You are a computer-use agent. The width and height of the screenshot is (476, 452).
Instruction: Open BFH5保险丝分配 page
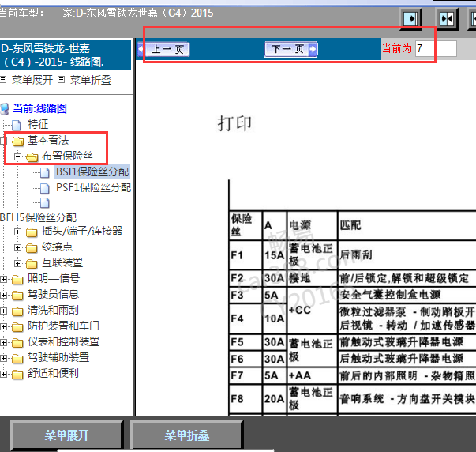click(38, 217)
